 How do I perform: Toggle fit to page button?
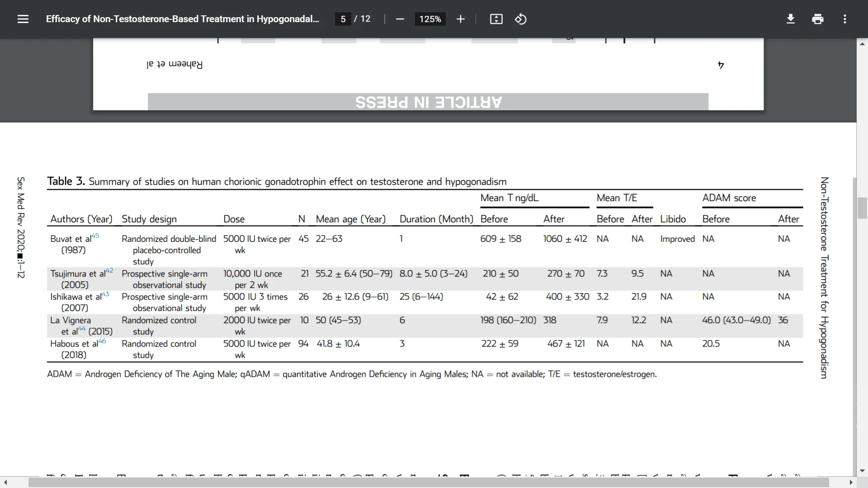(496, 19)
